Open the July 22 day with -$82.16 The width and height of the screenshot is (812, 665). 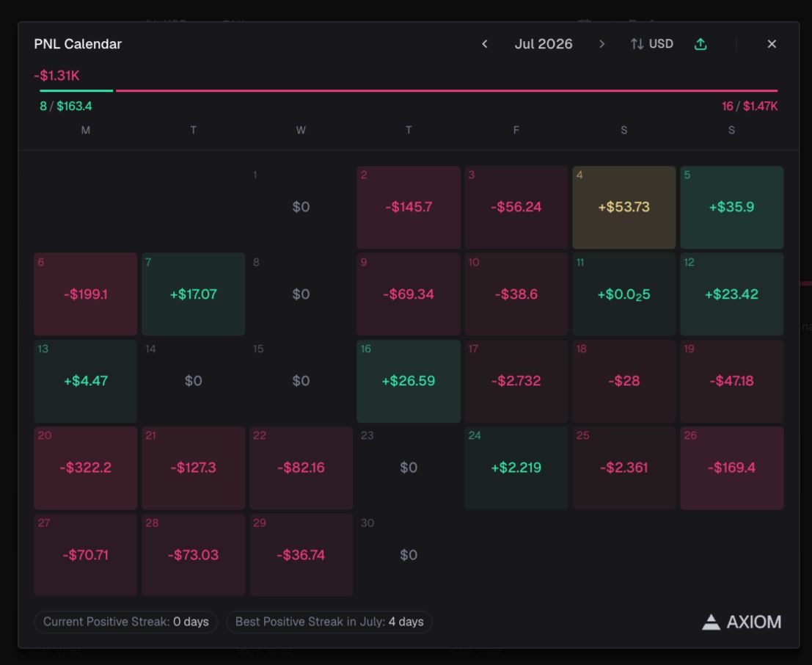click(x=301, y=468)
